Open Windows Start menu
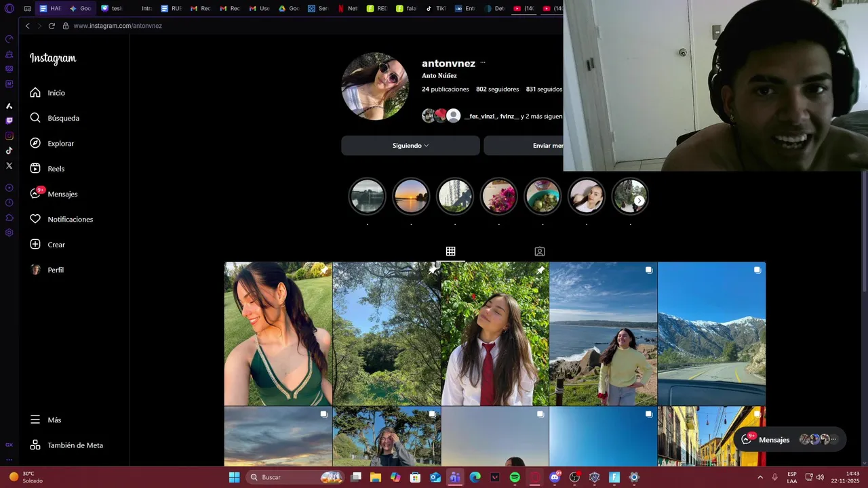The image size is (868, 488). pyautogui.click(x=234, y=477)
